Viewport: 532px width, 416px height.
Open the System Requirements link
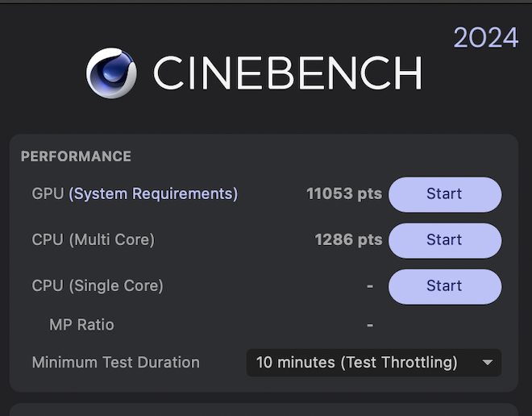point(153,194)
